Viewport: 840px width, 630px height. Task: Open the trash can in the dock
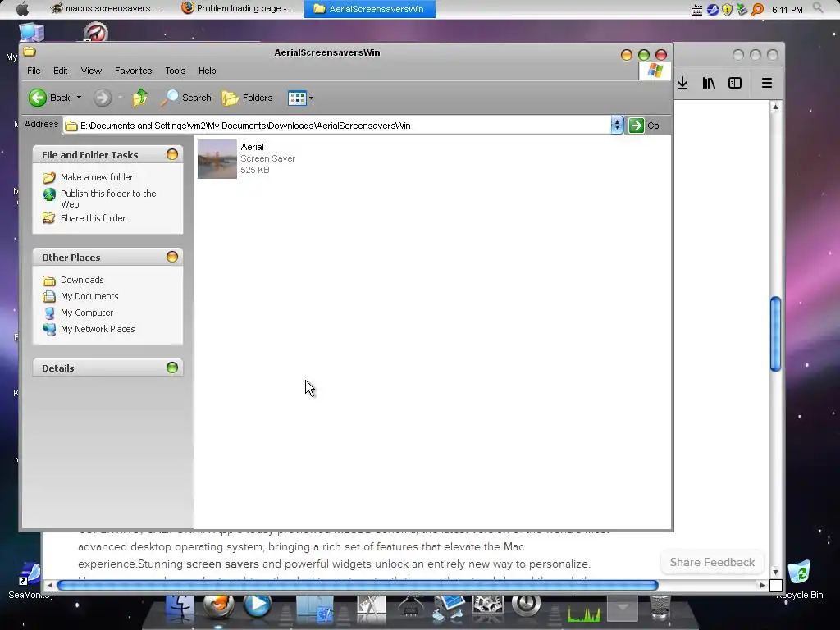(660, 608)
